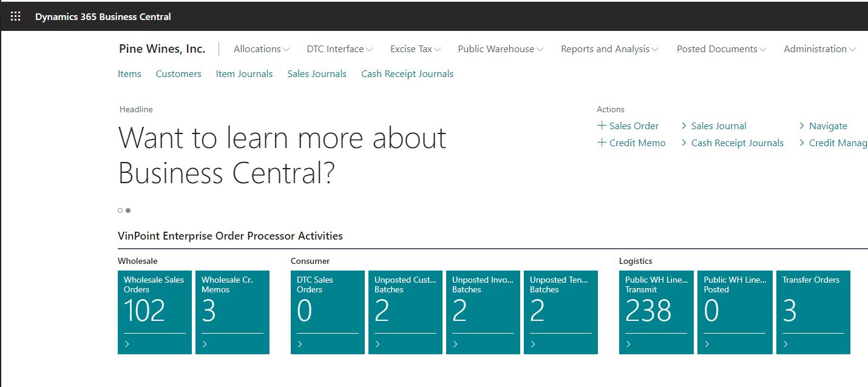Select the second headline page indicator dot

[x=128, y=210]
